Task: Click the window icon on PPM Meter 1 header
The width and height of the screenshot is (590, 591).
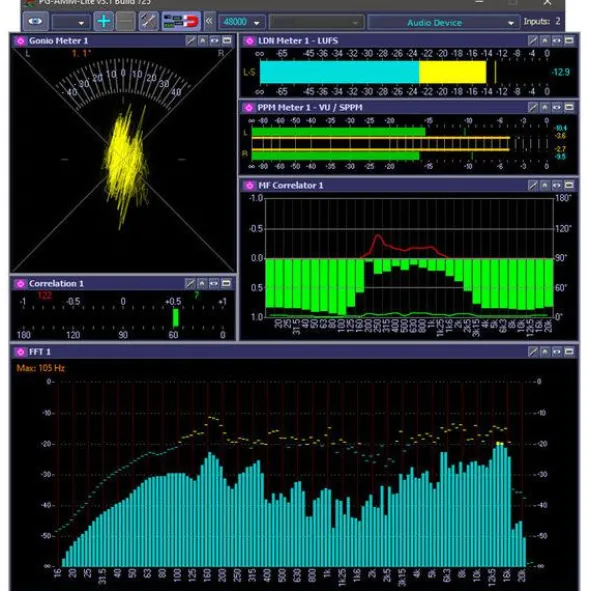Action: pos(569,108)
